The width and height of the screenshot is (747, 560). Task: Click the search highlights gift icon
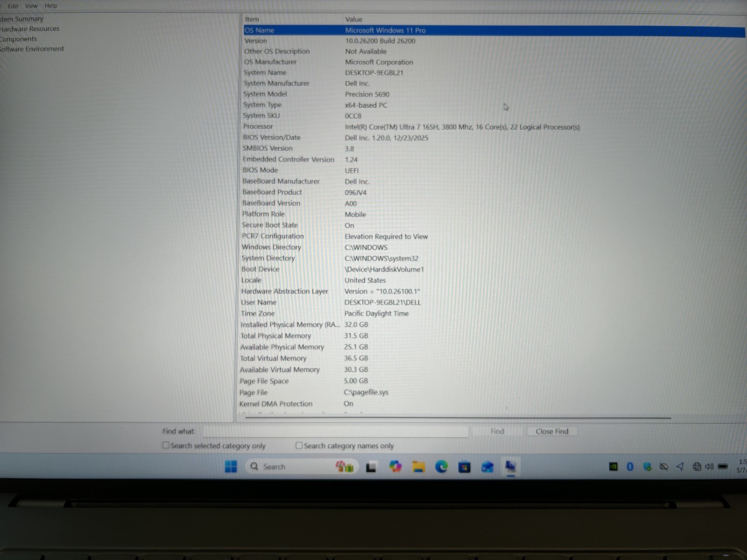click(x=345, y=466)
